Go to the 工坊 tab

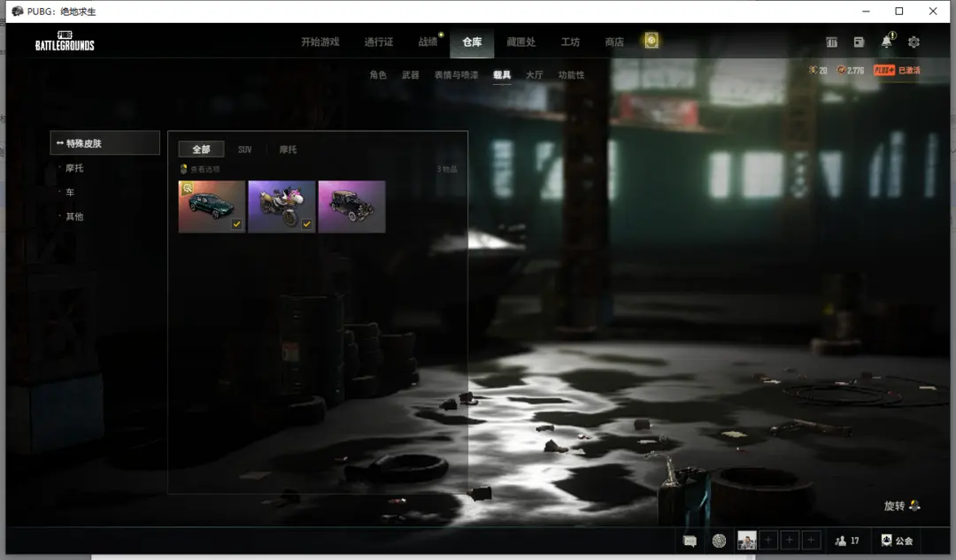pyautogui.click(x=571, y=42)
